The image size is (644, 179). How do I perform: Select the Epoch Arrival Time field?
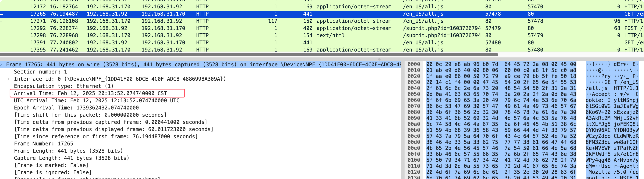76,108
